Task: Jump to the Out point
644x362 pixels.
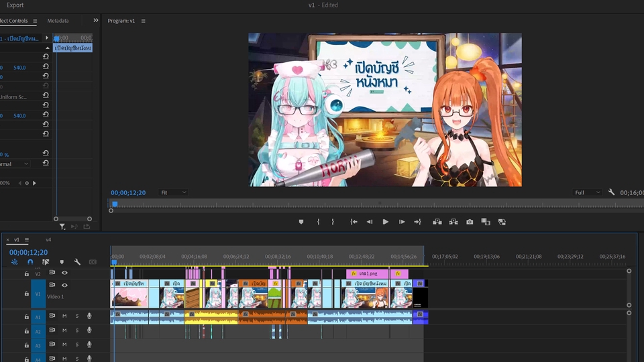Action: 418,222
